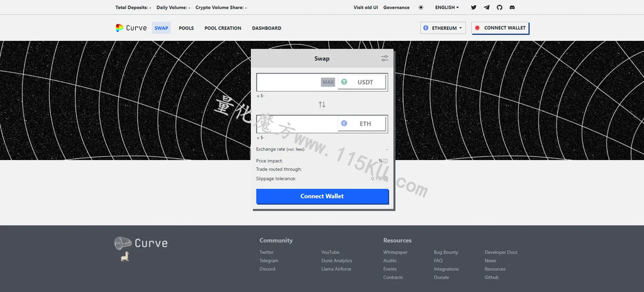644x292 pixels.
Task: Open Governance link
Action: [x=396, y=8]
